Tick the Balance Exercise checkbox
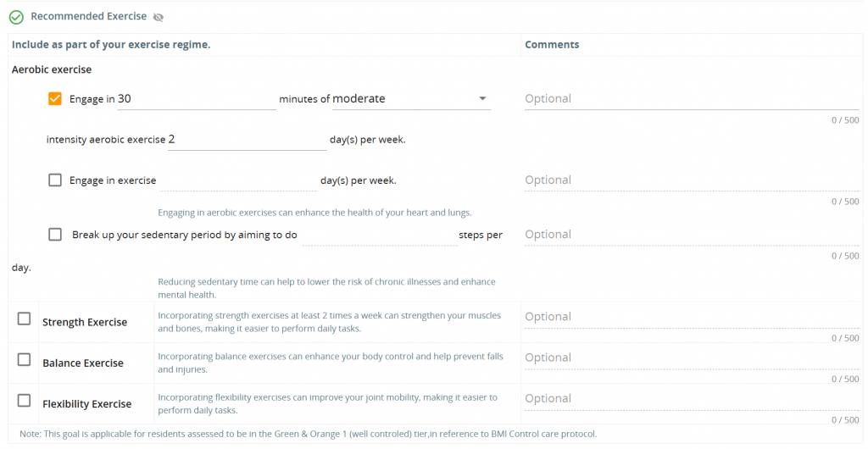This screenshot has height=449, width=868. pos(24,359)
